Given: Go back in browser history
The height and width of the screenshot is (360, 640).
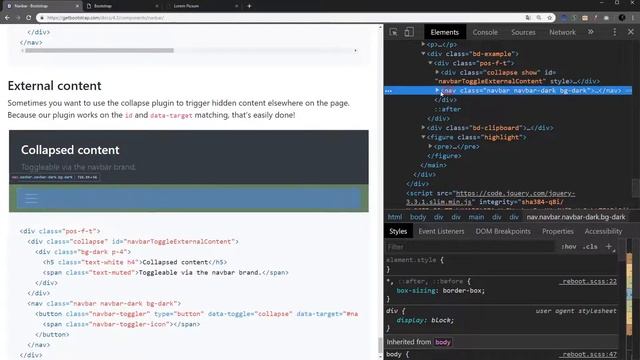Looking at the screenshot, I should pyautogui.click(x=7, y=18).
